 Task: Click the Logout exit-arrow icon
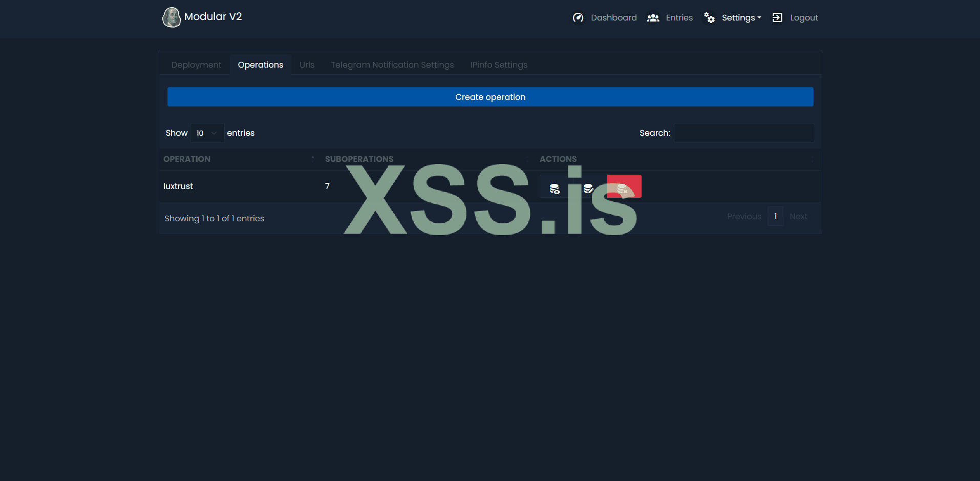[777, 17]
